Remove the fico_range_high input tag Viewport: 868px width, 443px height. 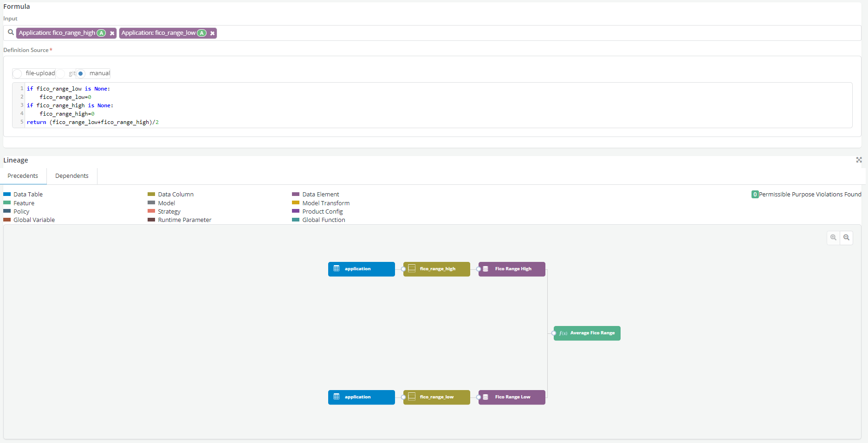coord(112,33)
